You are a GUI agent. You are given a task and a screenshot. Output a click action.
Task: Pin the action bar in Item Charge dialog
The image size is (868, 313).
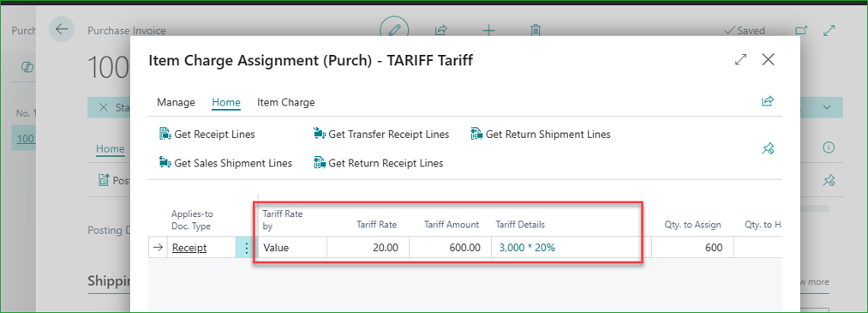tap(768, 147)
